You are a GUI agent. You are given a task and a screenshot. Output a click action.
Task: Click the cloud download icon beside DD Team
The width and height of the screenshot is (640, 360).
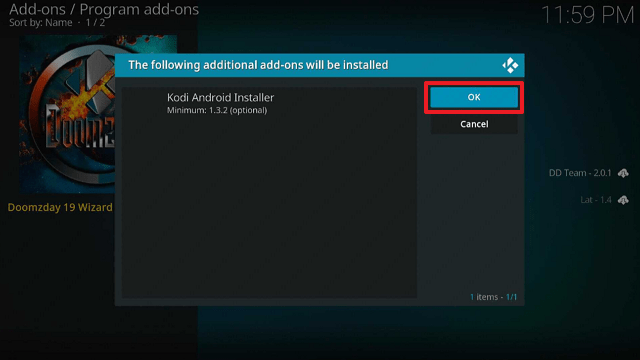623,173
